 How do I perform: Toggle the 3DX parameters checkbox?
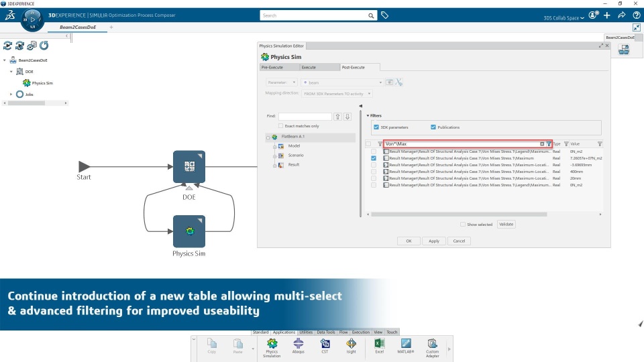376,127
